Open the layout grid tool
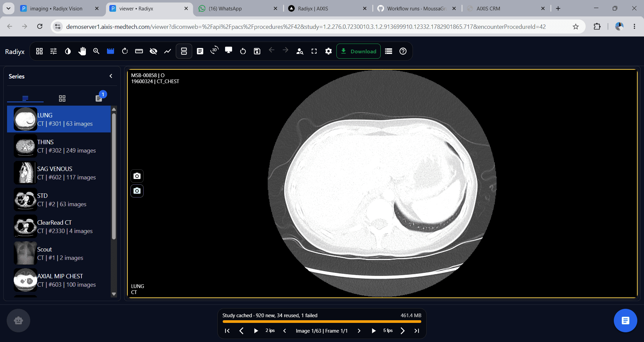The height and width of the screenshot is (342, 644). click(39, 51)
